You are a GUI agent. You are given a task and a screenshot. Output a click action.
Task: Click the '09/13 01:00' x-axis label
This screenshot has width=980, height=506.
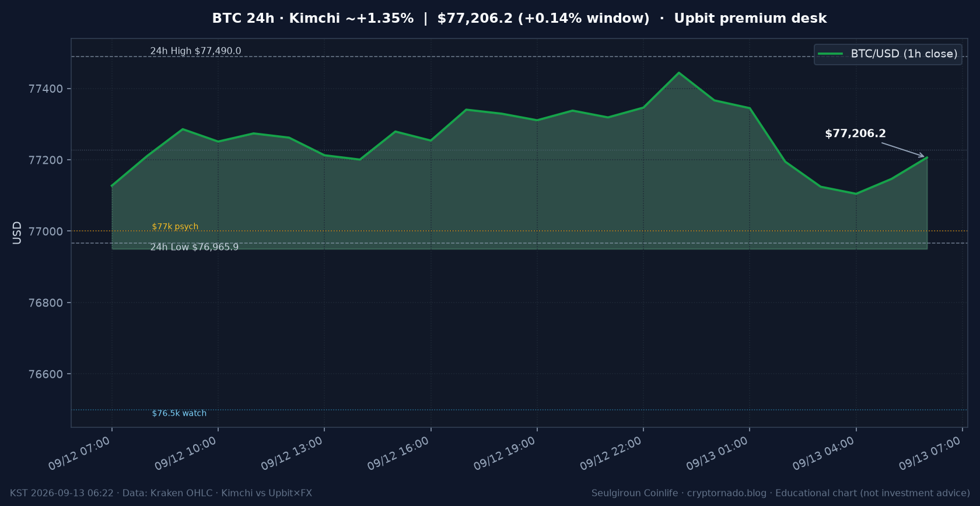point(717,454)
